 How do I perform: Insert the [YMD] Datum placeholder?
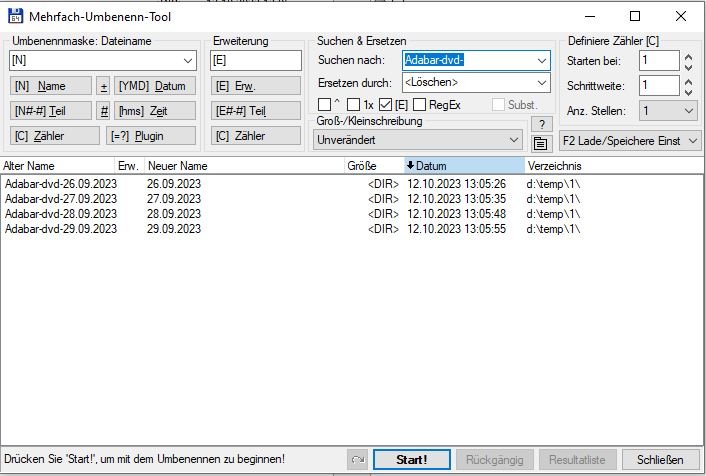(x=155, y=86)
